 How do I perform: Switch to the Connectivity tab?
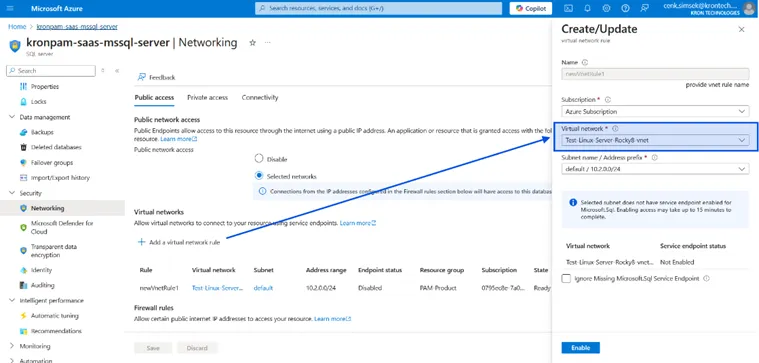click(260, 97)
